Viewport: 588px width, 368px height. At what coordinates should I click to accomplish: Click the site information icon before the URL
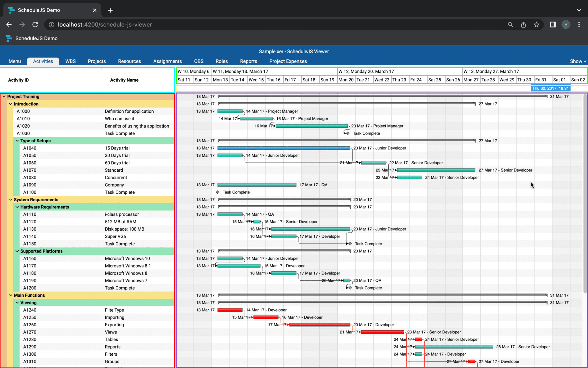(x=51, y=24)
